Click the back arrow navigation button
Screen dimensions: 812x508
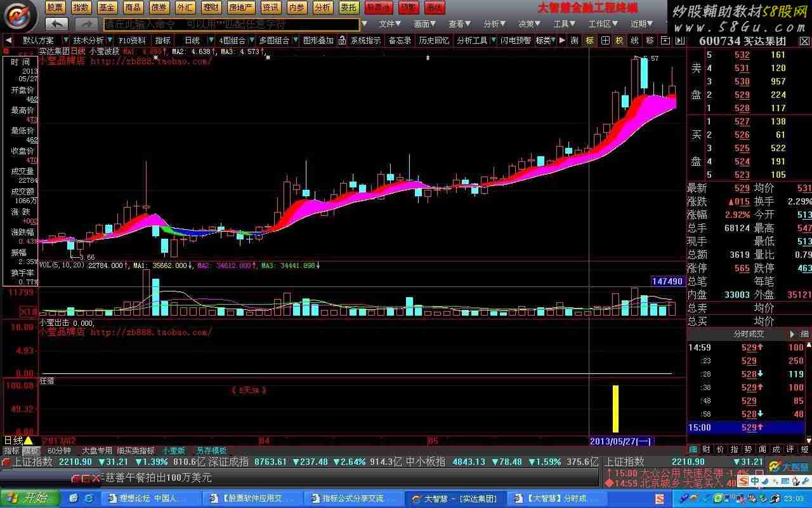pyautogui.click(x=57, y=24)
